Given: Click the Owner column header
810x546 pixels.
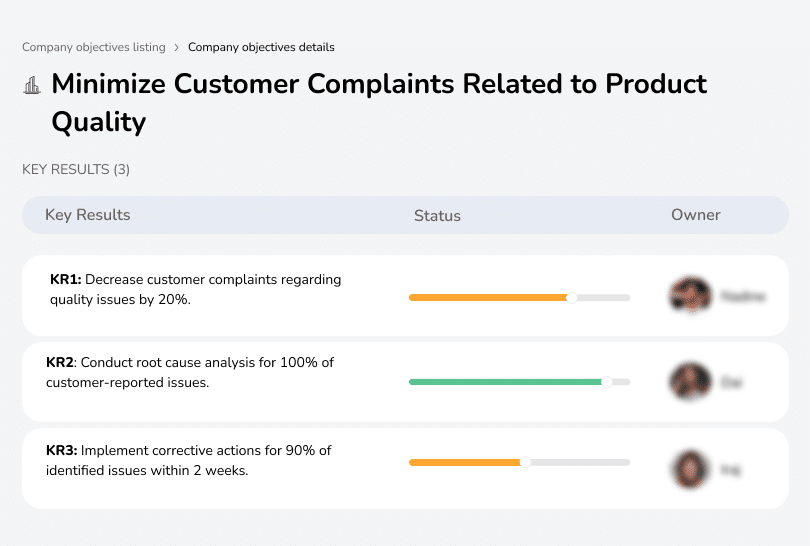Looking at the screenshot, I should (695, 215).
